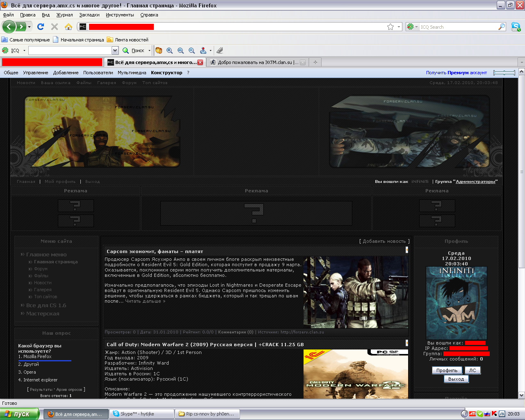Image resolution: width=525 pixels, height=420 pixels.
Task: Open the Журнал menu
Action: [64, 15]
